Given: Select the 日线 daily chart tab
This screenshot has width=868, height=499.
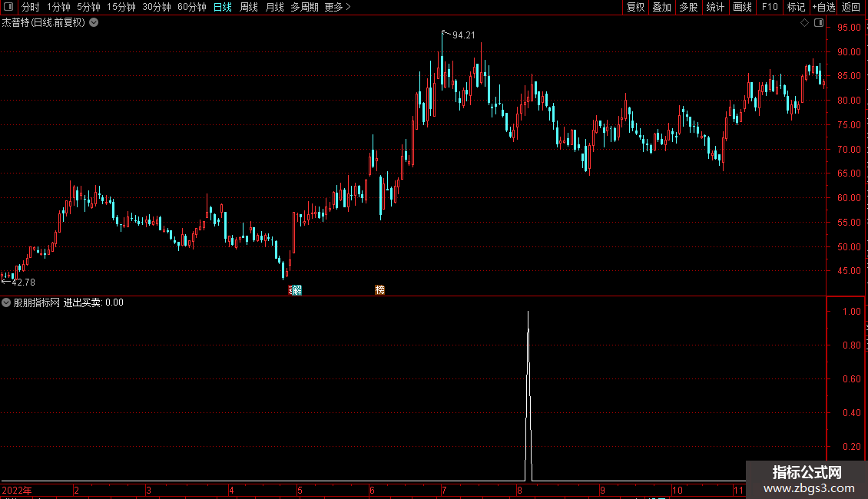Looking at the screenshot, I should 223,7.
